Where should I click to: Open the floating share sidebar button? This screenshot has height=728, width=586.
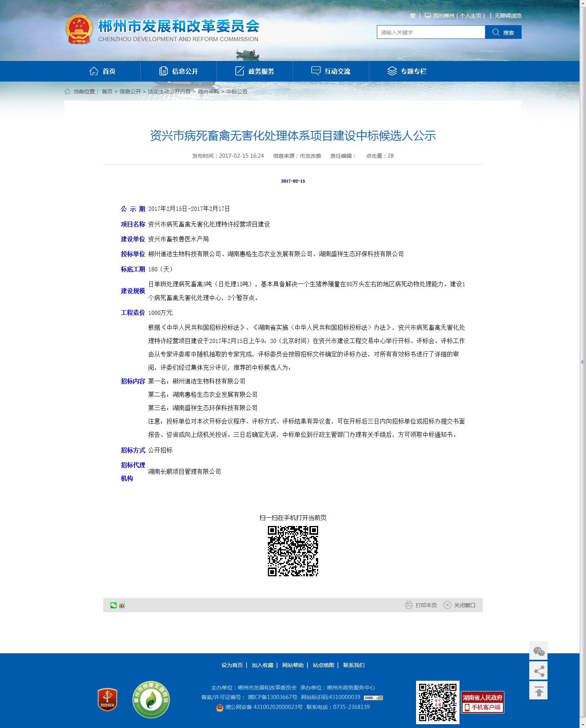point(538,671)
